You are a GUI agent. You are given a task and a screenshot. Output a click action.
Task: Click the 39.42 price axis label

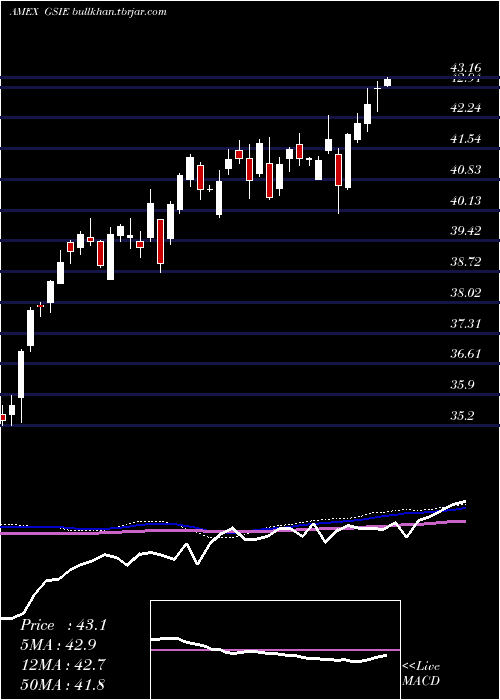point(465,231)
